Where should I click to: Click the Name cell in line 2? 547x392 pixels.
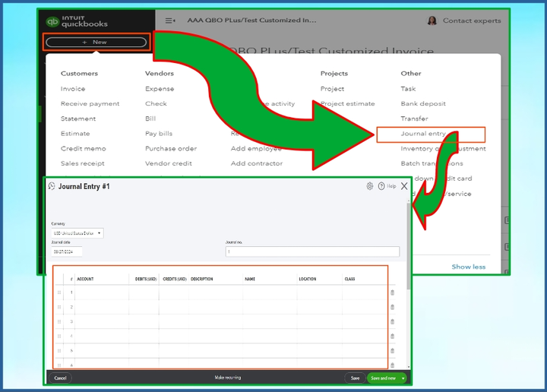click(x=270, y=307)
